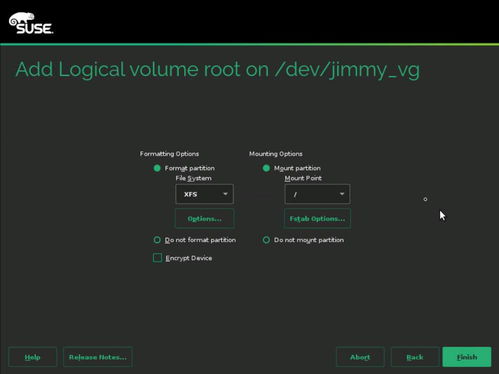Select the Mount partition radio button
Image resolution: width=499 pixels, height=374 pixels.
(x=266, y=168)
